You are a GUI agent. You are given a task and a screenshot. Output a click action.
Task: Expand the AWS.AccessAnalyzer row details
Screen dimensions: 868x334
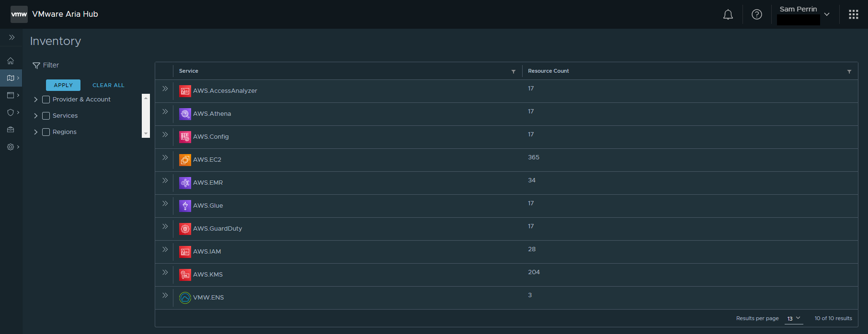pyautogui.click(x=165, y=89)
